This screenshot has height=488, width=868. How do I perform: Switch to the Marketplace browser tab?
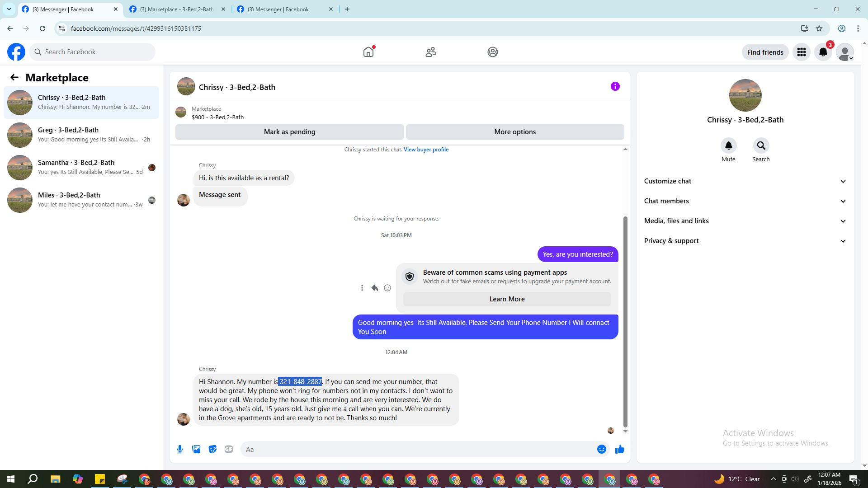click(x=177, y=9)
